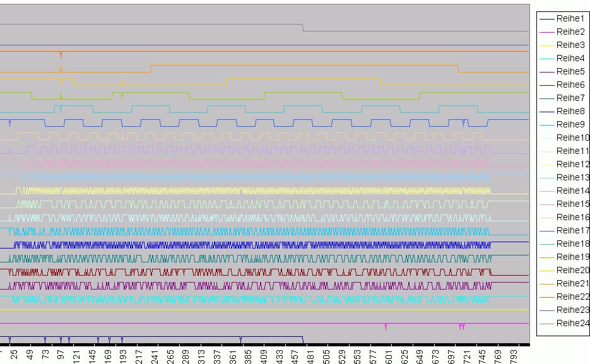The height and width of the screenshot is (364, 590).
Task: Click the 721 x-axis label
Action: click(x=466, y=357)
